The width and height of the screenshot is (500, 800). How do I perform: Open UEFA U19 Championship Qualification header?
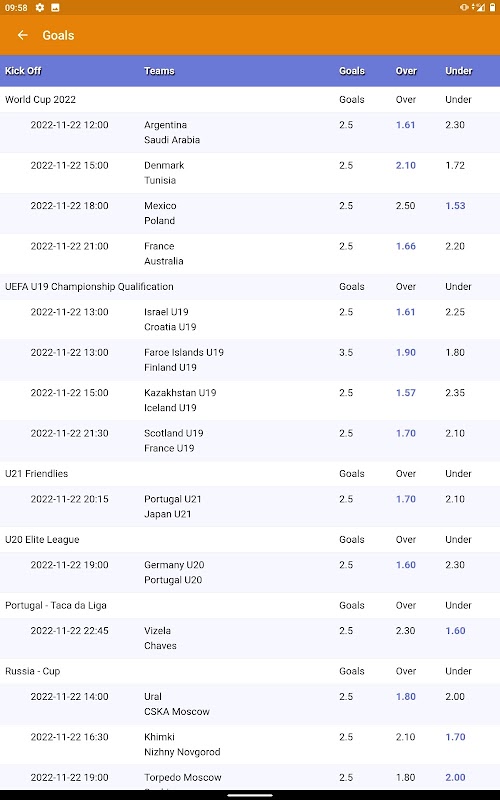point(250,287)
